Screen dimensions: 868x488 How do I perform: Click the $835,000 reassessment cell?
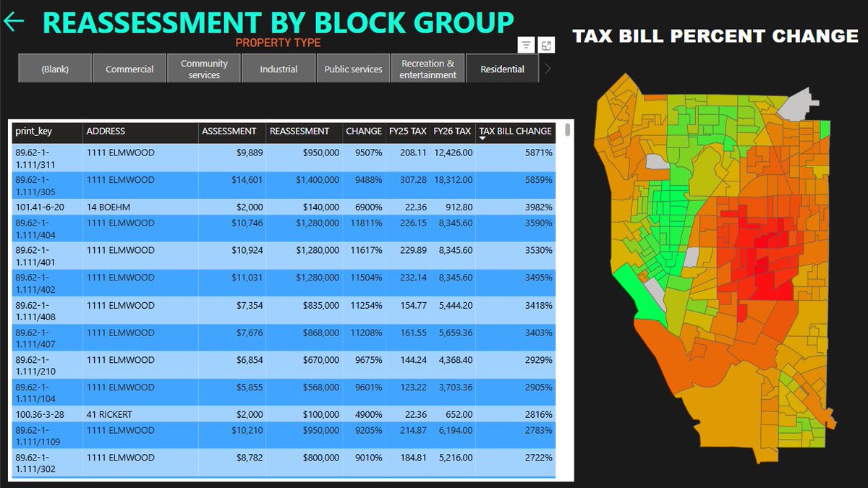point(321,306)
